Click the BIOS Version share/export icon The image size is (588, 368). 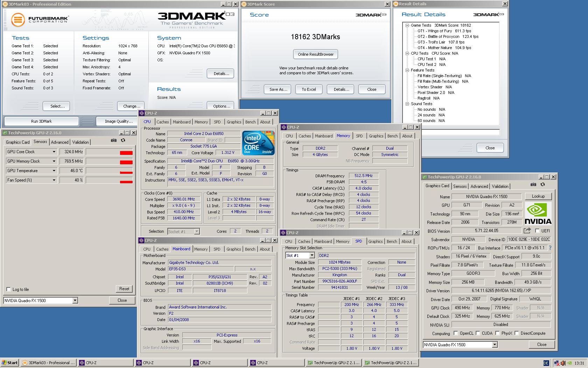[x=527, y=230]
